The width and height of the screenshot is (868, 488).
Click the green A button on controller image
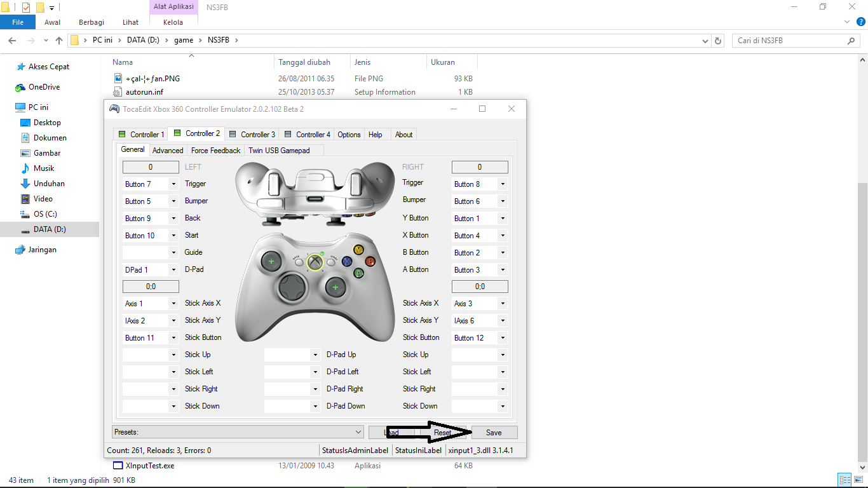[x=358, y=273]
